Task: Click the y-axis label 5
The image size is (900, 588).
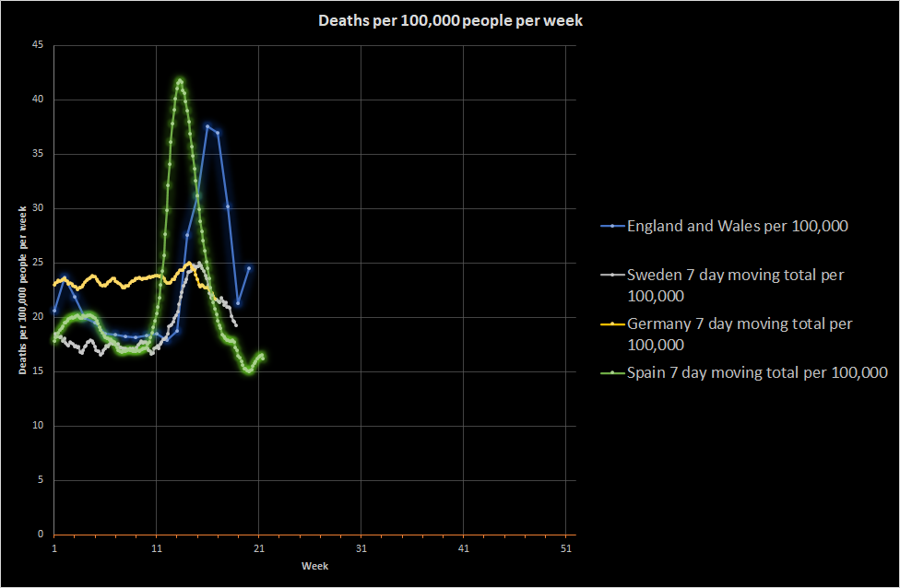Action: tap(41, 479)
